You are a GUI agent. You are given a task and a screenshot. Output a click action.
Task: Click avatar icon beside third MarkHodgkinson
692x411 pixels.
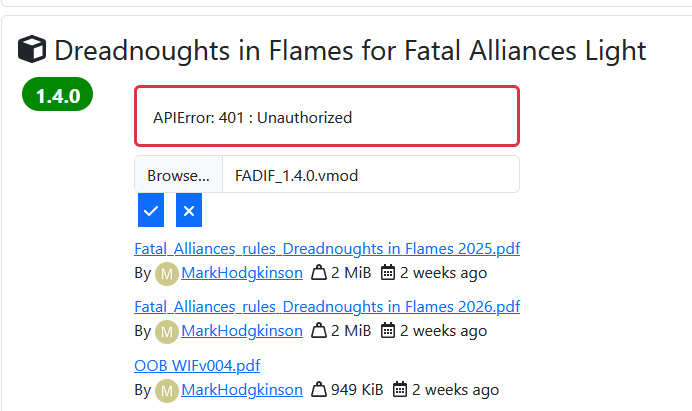click(167, 390)
